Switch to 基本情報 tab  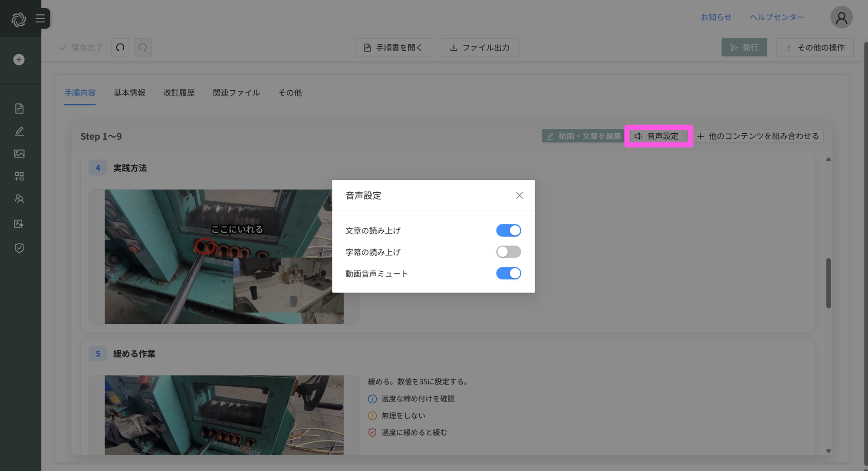coord(129,92)
